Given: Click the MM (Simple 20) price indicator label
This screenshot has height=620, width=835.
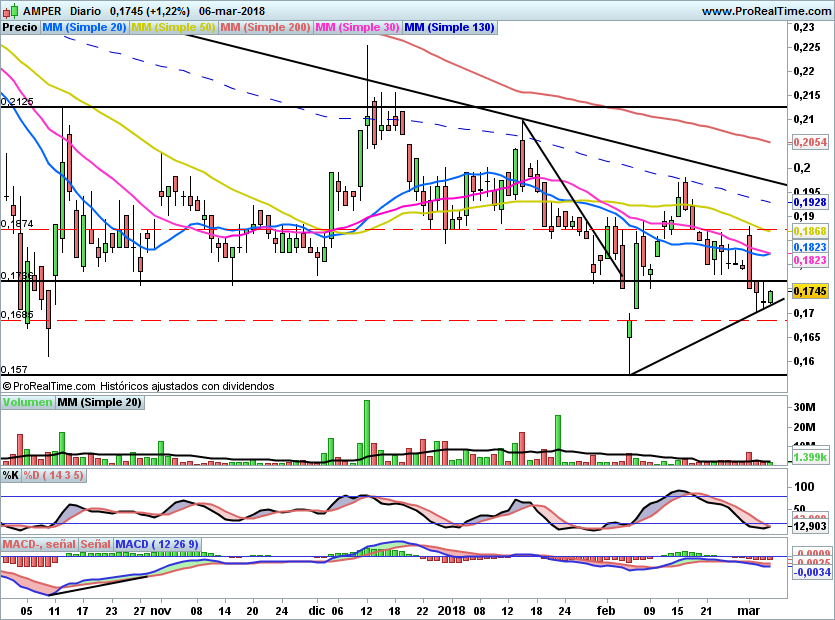Looking at the screenshot, I should tap(84, 28).
